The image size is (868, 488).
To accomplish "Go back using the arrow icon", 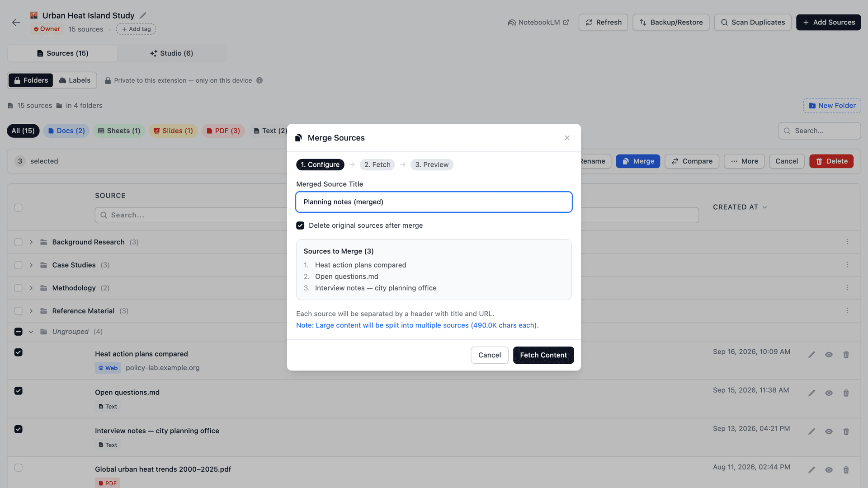I will 16,22.
